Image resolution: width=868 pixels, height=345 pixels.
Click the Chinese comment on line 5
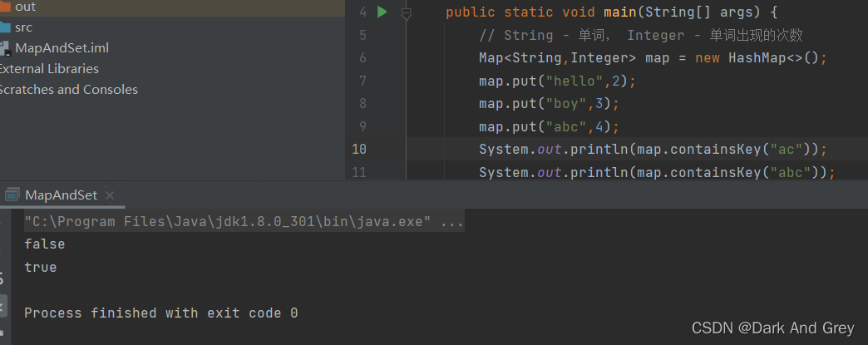[x=641, y=35]
